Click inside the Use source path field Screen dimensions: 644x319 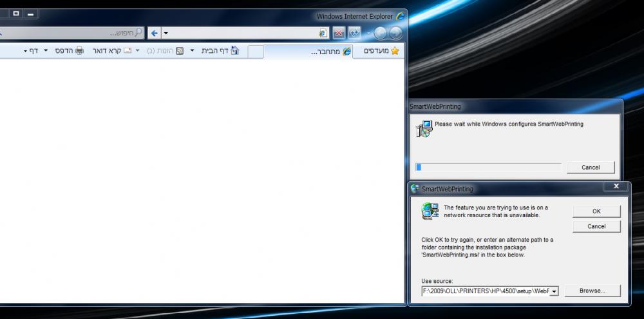tap(486, 291)
